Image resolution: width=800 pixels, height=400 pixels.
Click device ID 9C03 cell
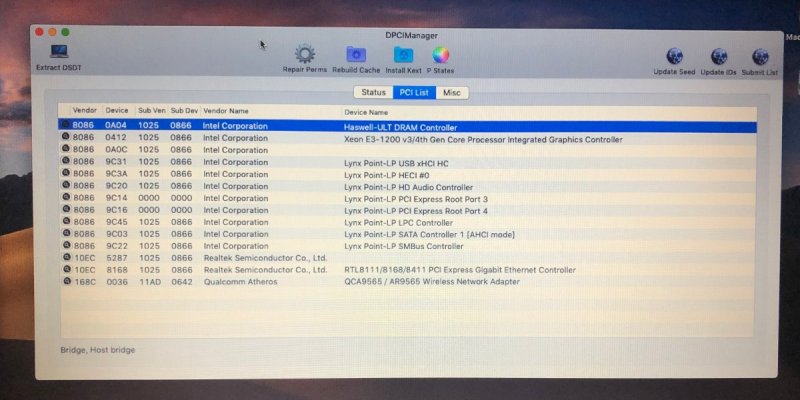[116, 234]
